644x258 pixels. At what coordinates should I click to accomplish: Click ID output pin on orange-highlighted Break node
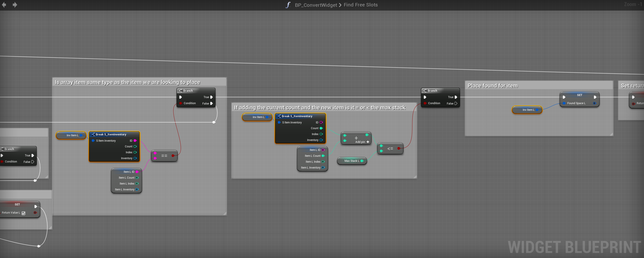(135, 141)
